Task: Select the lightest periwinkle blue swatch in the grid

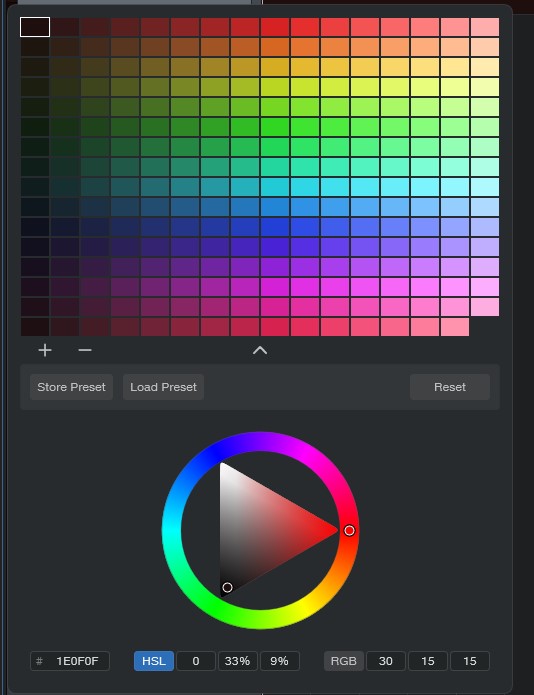Action: (x=485, y=226)
